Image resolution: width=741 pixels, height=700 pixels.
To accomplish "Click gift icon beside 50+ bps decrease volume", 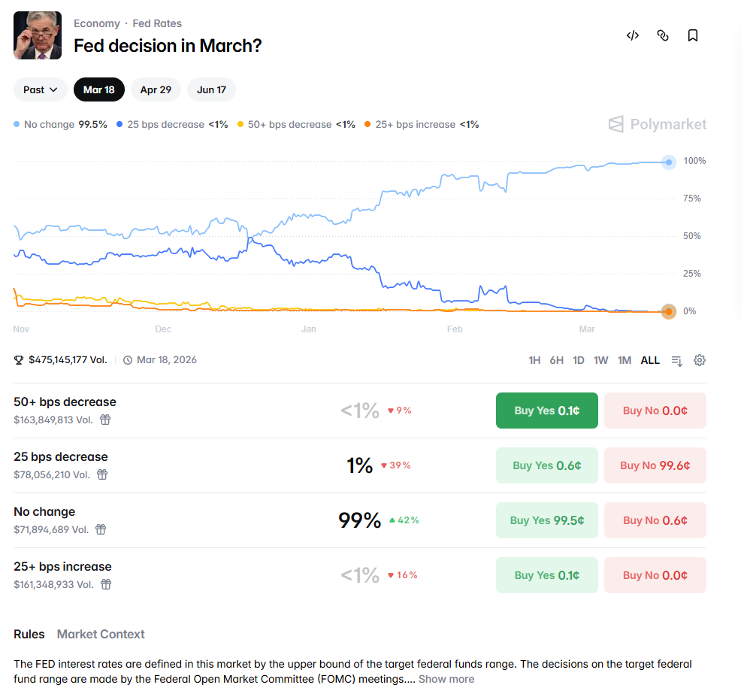I will point(106,420).
